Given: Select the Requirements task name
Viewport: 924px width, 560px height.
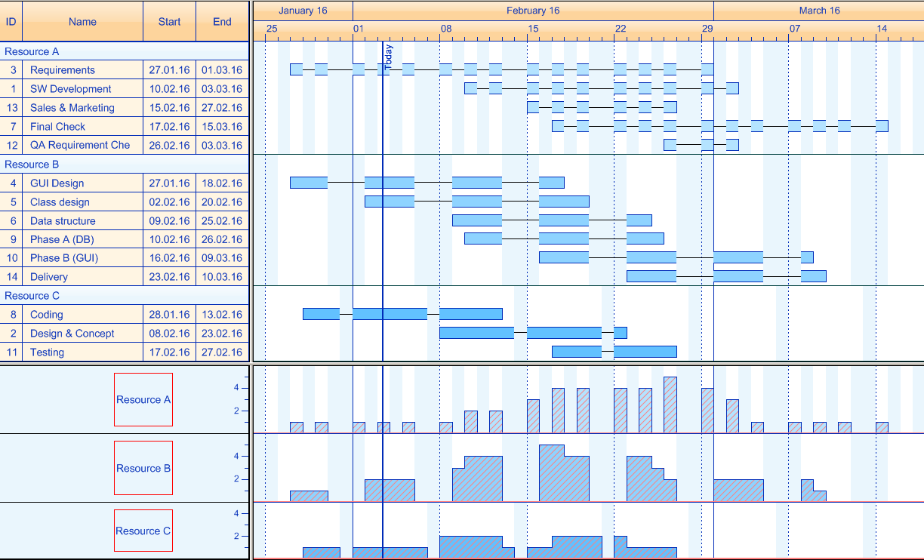Looking at the screenshot, I should 63,70.
